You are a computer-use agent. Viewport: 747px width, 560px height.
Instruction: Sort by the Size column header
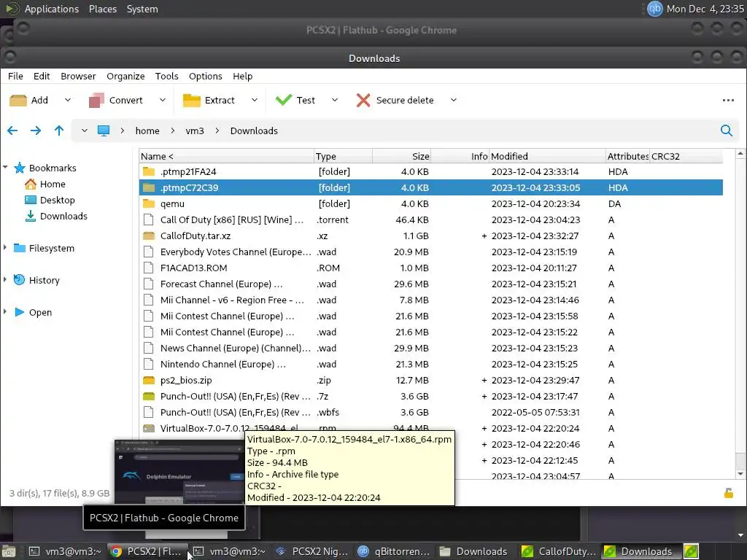click(x=402, y=156)
